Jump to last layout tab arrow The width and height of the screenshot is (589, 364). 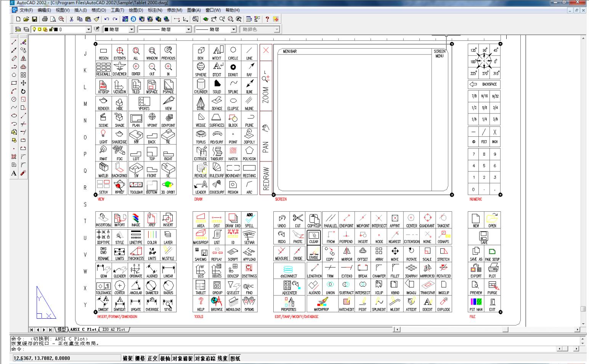coord(50,329)
